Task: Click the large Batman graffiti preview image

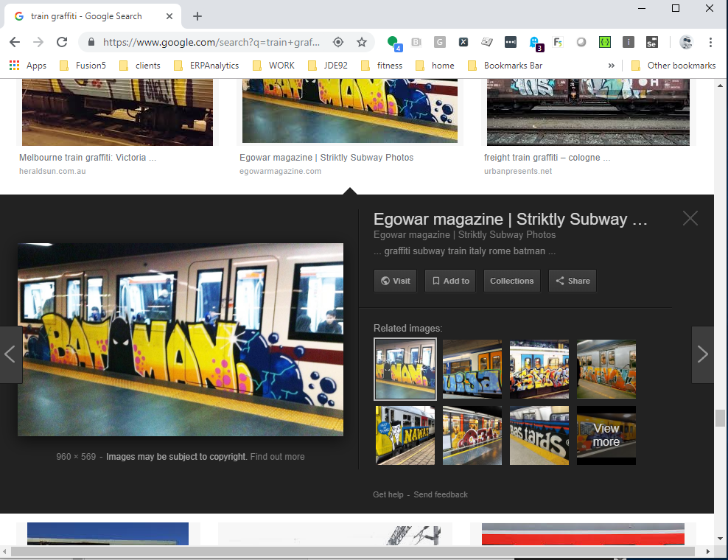Action: pos(181,340)
